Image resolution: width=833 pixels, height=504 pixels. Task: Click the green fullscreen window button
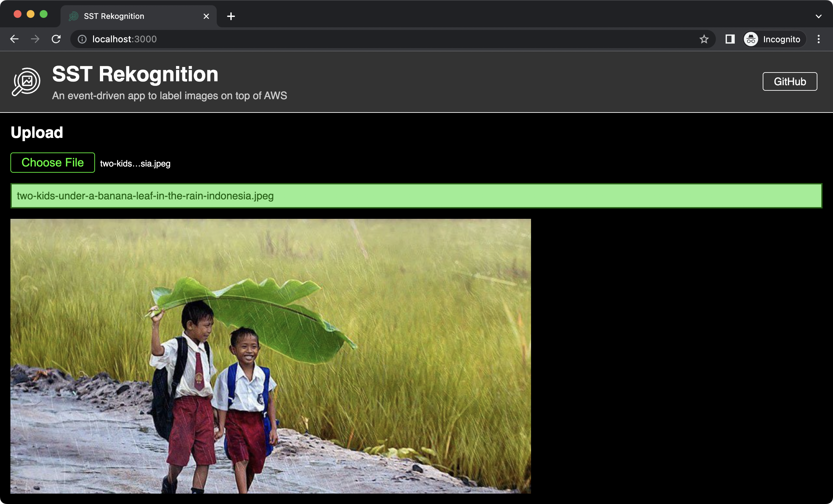click(44, 14)
